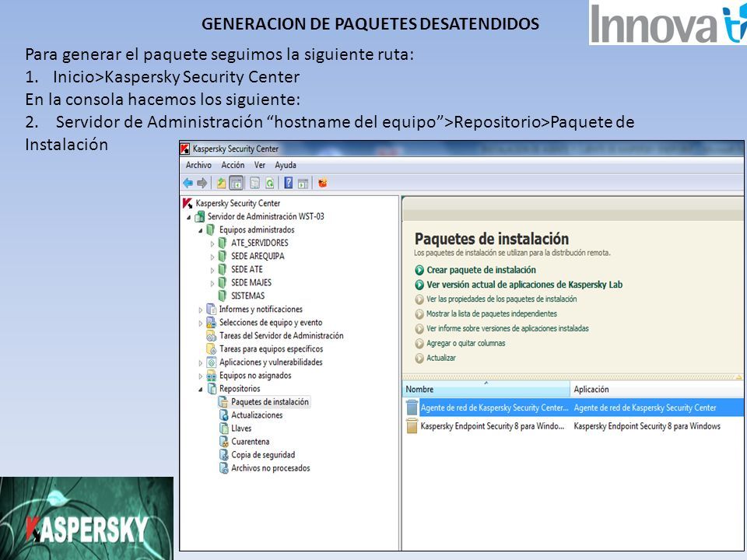Open Ver las propiedades de los paquetes link
The width and height of the screenshot is (747, 560).
(502, 299)
